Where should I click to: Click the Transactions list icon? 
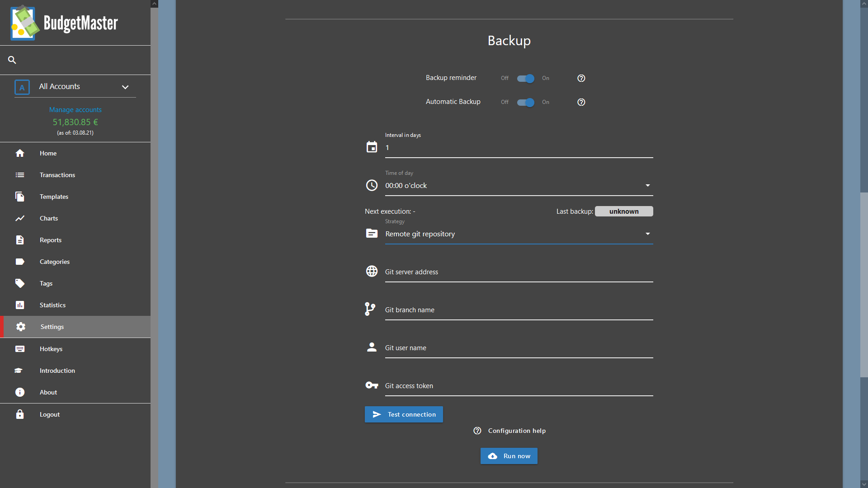coord(20,175)
